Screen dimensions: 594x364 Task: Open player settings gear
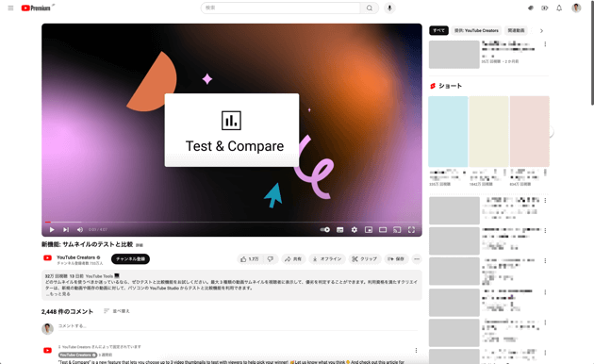pyautogui.click(x=355, y=229)
